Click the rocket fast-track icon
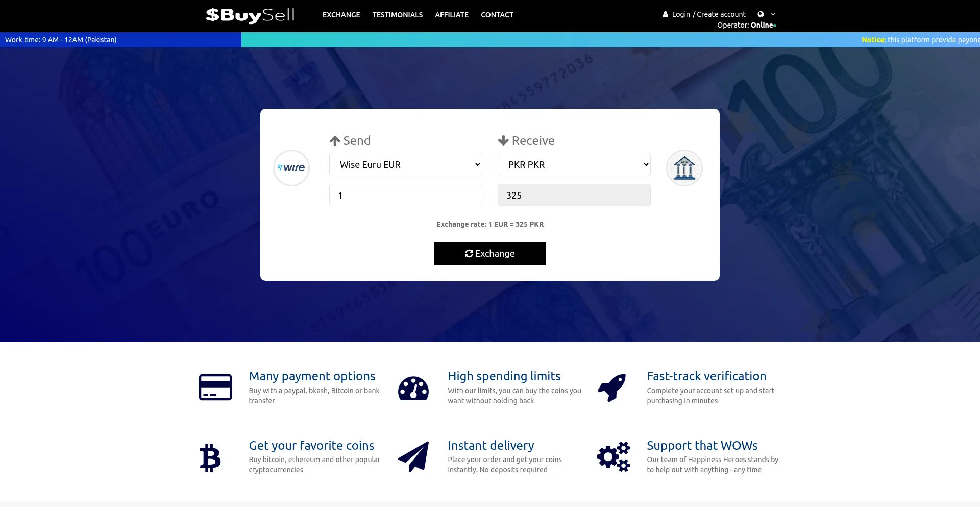Image resolution: width=980 pixels, height=507 pixels. (612, 388)
